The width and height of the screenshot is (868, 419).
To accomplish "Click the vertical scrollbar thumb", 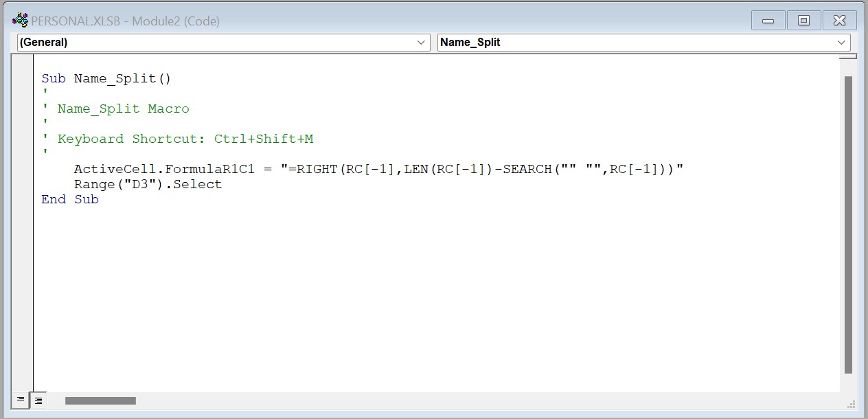I will (x=848, y=223).
